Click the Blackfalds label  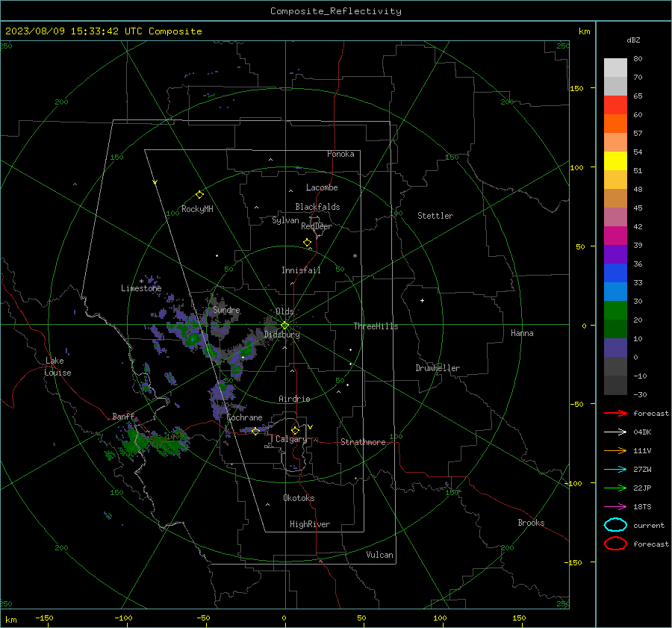[317, 207]
